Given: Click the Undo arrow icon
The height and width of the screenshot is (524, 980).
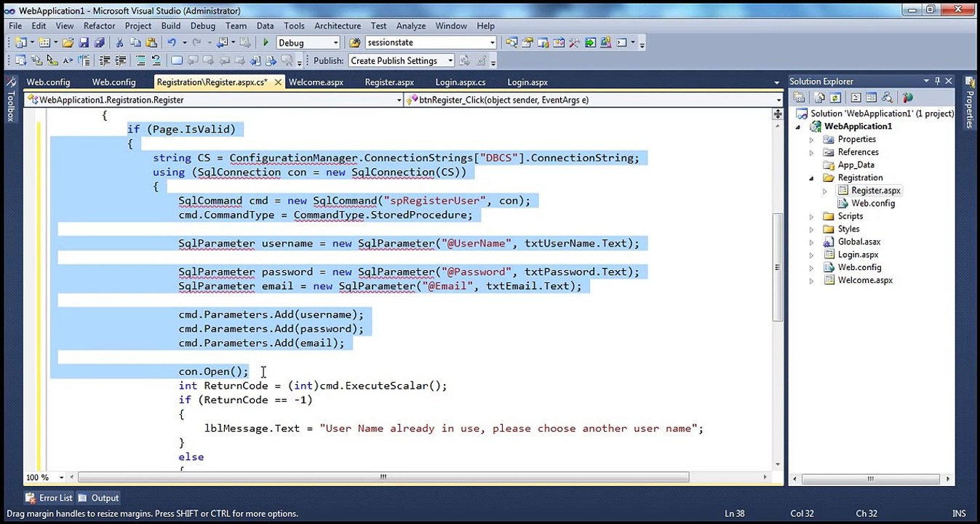Looking at the screenshot, I should pyautogui.click(x=171, y=42).
